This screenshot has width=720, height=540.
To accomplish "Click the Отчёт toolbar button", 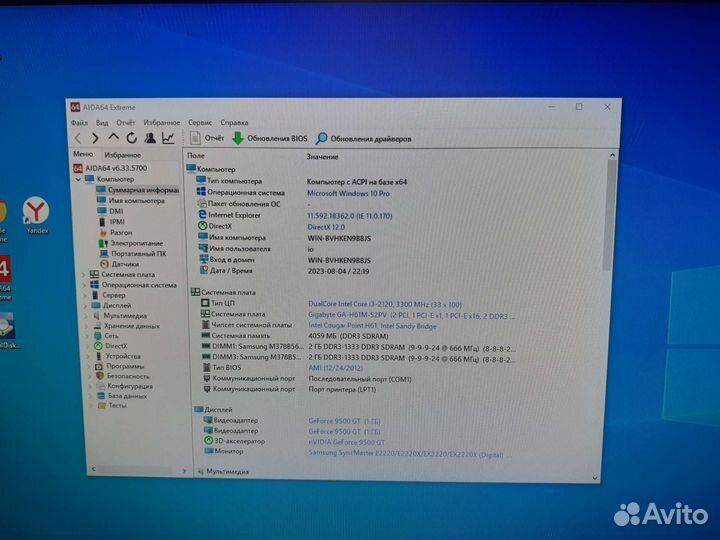I will coord(207,138).
